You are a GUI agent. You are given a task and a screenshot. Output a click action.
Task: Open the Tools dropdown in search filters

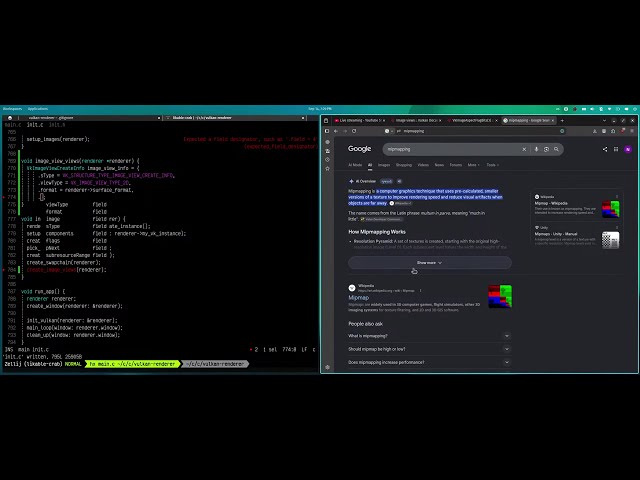(x=493, y=165)
